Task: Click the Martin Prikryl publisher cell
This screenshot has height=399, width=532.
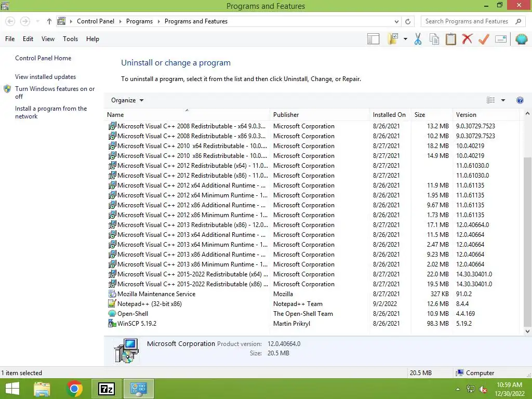Action: (x=291, y=323)
